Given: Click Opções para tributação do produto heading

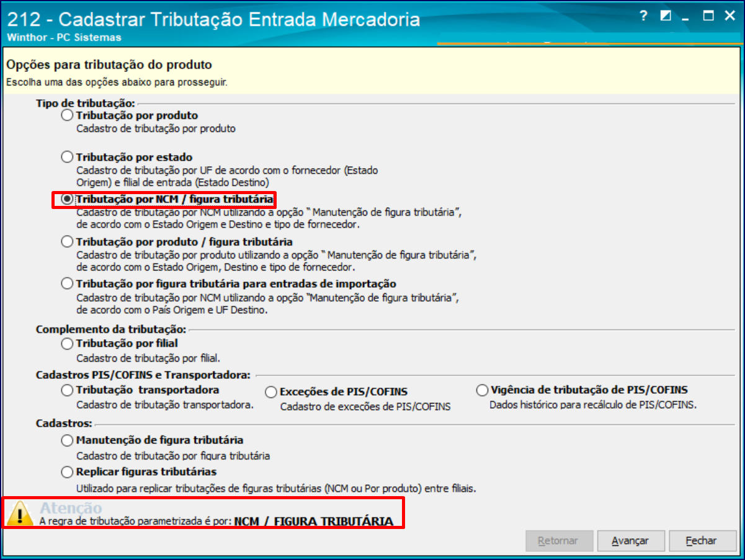Looking at the screenshot, I should coord(109,64).
